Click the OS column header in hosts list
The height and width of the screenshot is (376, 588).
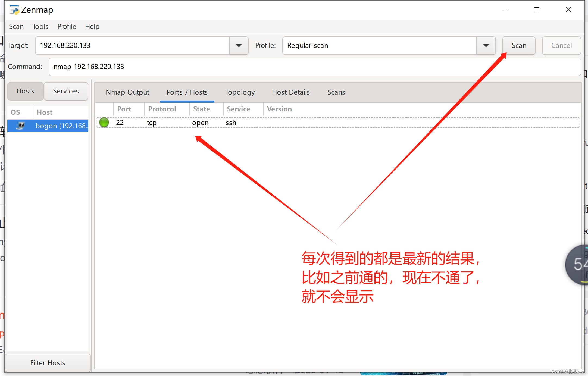(x=20, y=112)
